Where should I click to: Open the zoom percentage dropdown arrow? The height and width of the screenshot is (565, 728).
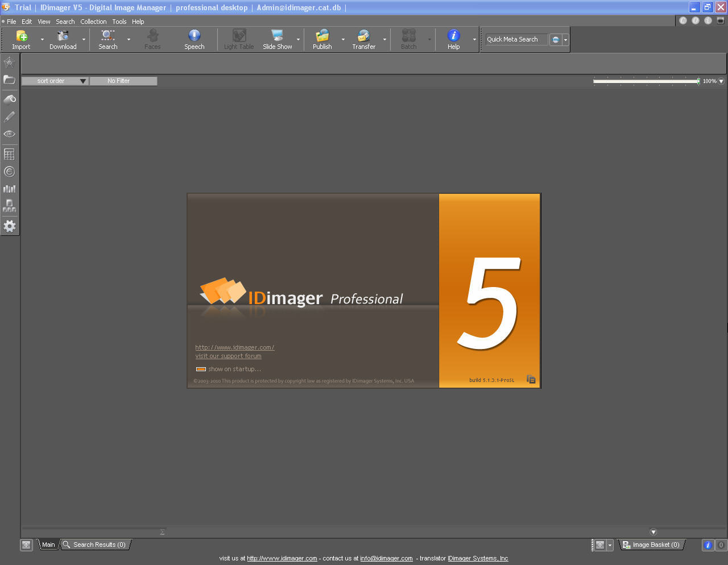721,81
